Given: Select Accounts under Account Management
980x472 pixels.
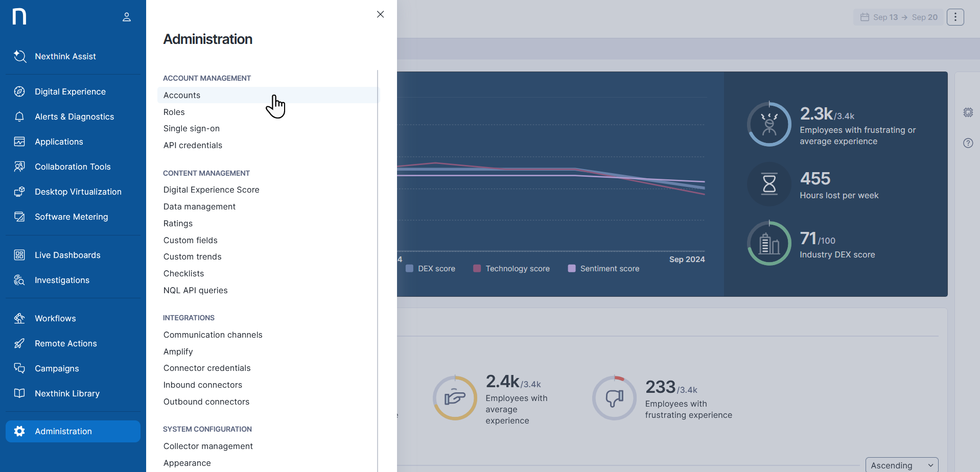Looking at the screenshot, I should tap(182, 96).
